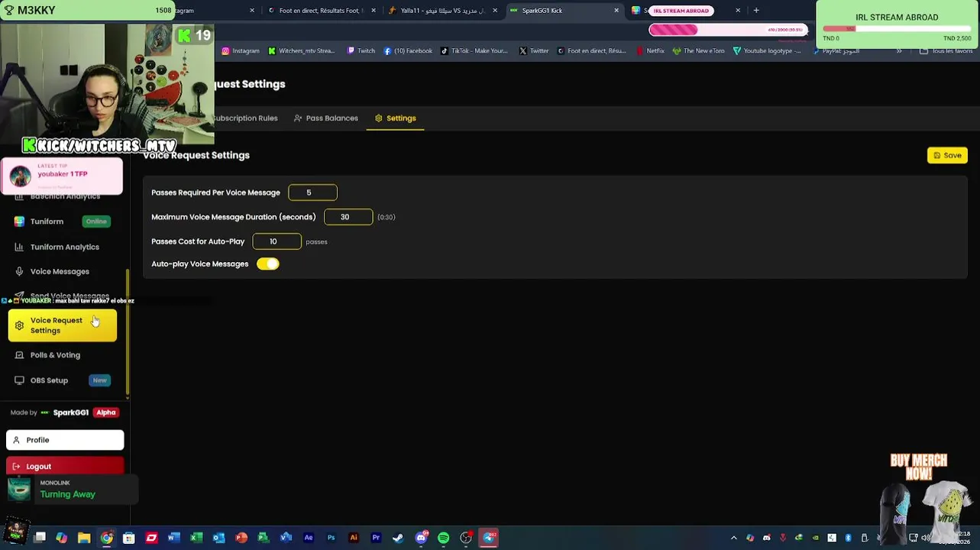Open PayPal bookmark
The image size is (980, 550).
[x=836, y=51]
